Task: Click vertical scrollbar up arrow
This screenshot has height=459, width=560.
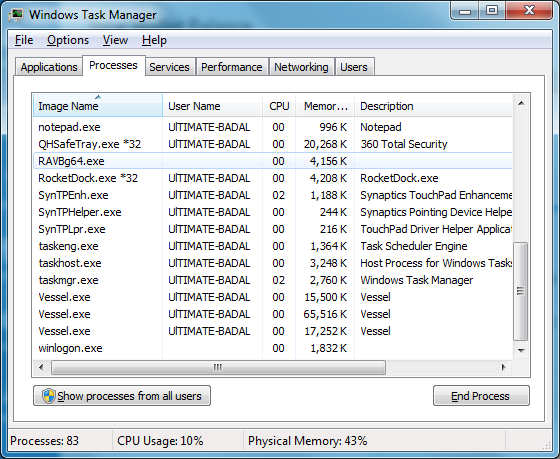Action: click(521, 104)
